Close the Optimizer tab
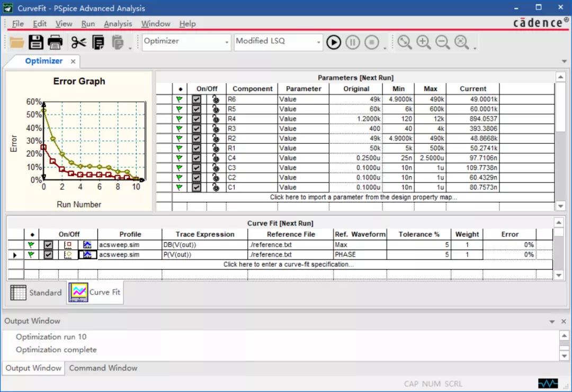572x392 pixels. click(x=73, y=61)
